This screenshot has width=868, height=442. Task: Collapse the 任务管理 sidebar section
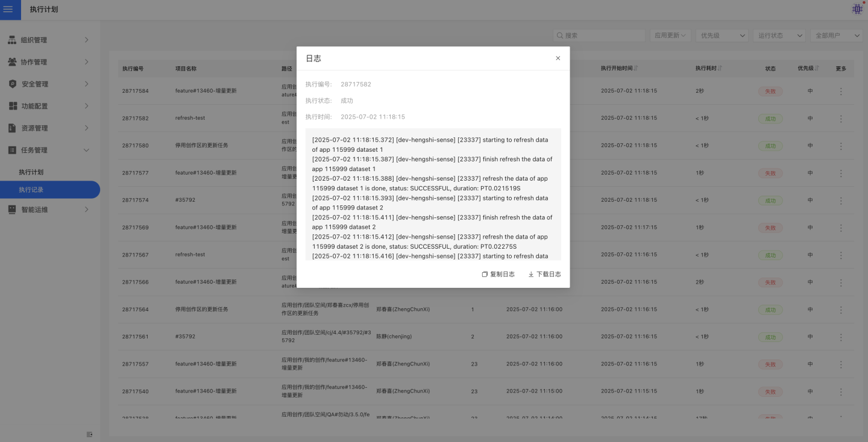click(86, 150)
